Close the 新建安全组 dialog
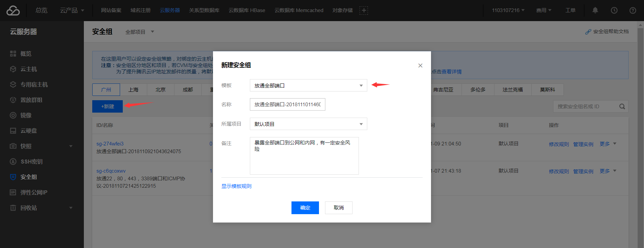Image resolution: width=644 pixels, height=248 pixels. (420, 65)
